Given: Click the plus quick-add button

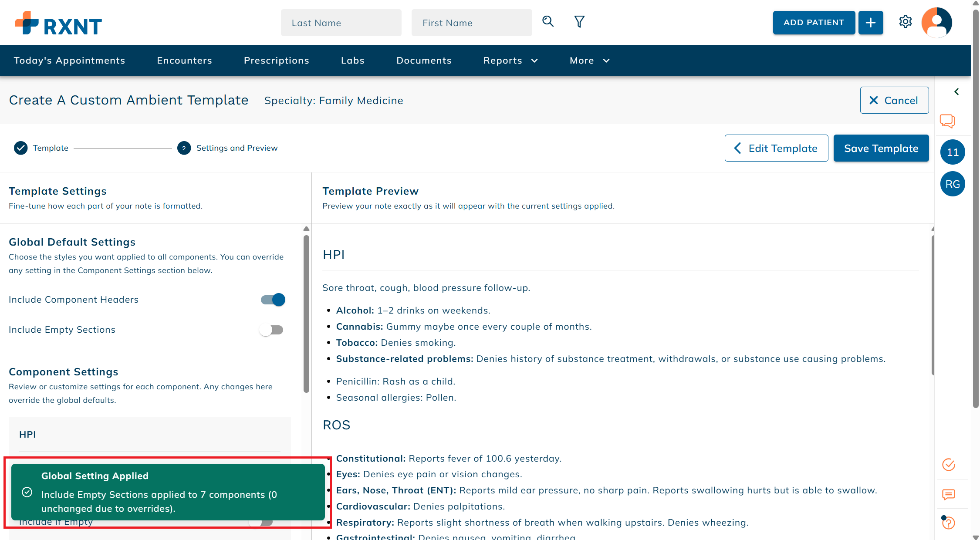Looking at the screenshot, I should coord(870,23).
